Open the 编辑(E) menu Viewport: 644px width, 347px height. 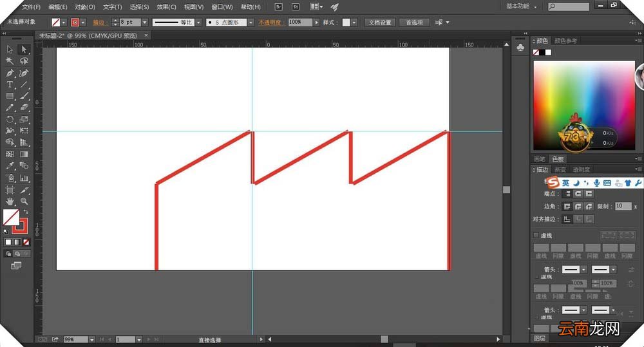[58, 7]
